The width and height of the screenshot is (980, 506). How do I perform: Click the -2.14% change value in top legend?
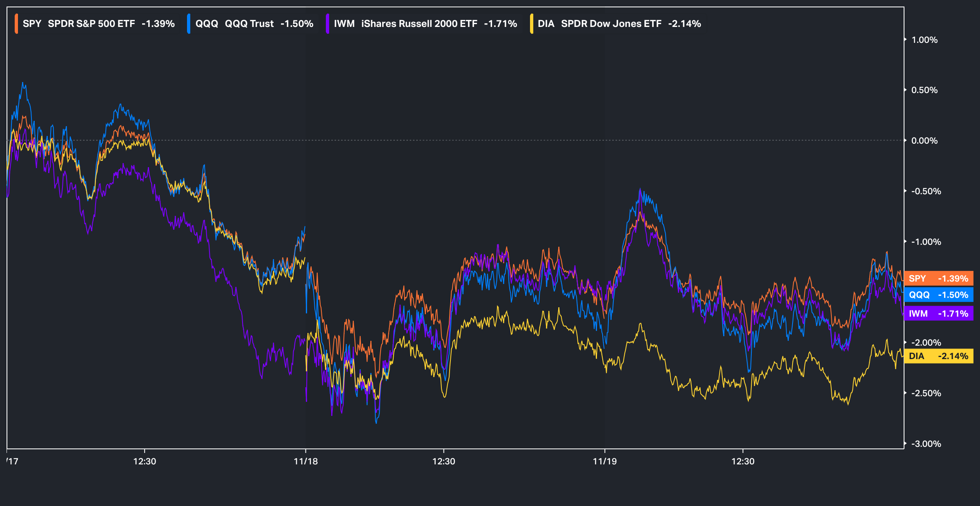(x=684, y=24)
